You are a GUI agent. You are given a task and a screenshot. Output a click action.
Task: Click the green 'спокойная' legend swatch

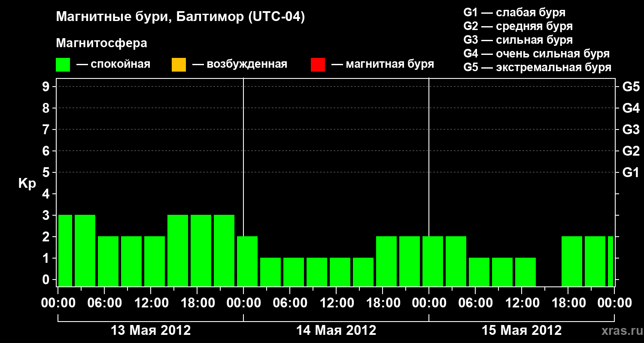(63, 65)
